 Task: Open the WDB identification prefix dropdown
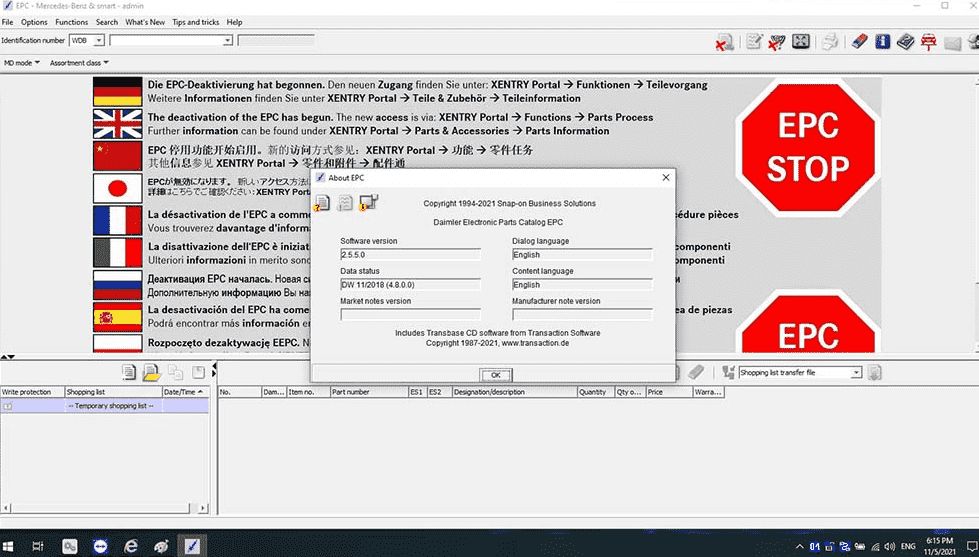pos(99,41)
